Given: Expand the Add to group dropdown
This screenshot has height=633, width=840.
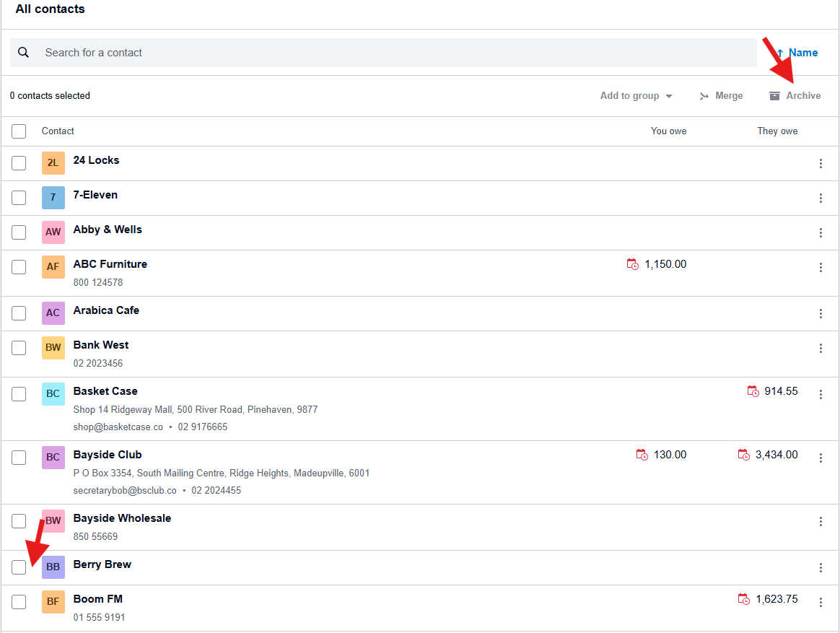Looking at the screenshot, I should click(x=636, y=96).
